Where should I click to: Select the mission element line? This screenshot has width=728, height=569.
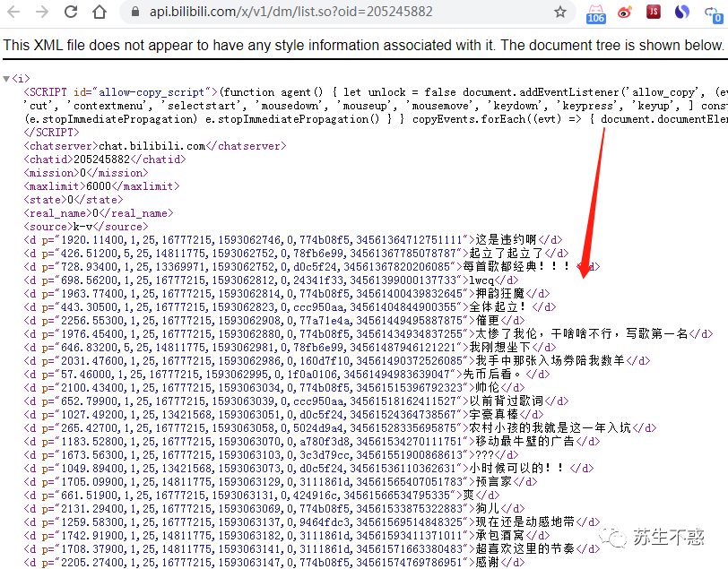(86, 173)
